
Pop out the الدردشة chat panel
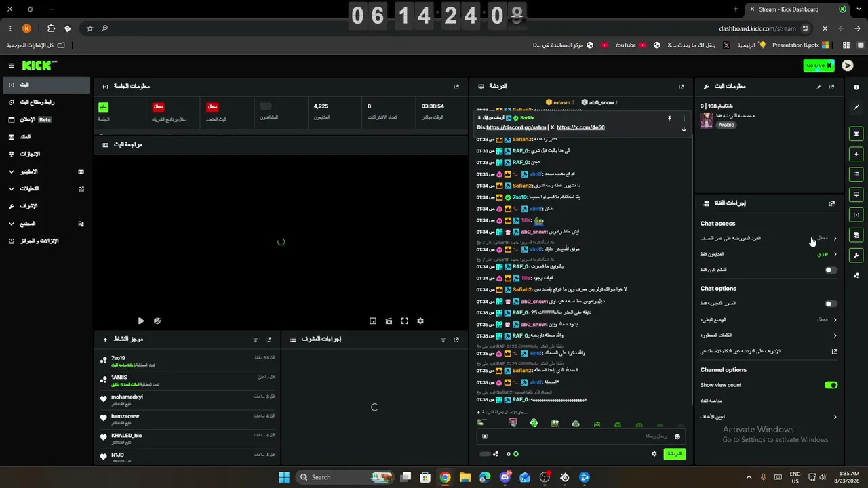(682, 87)
